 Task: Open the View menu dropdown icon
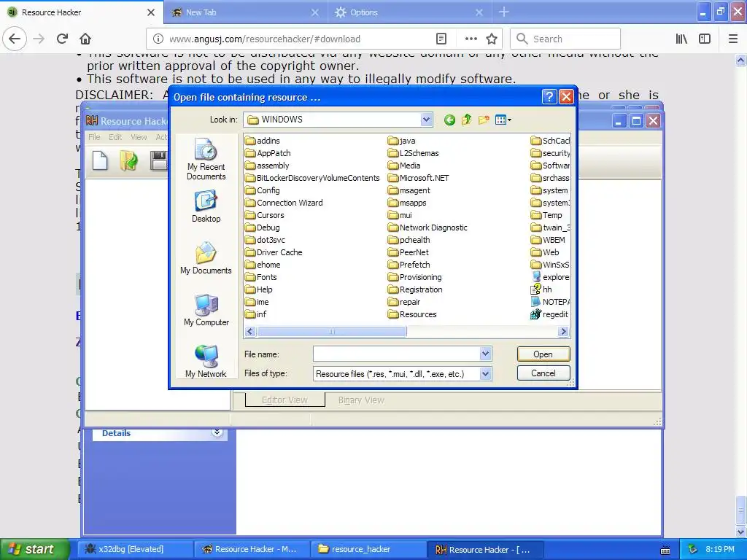tap(503, 120)
